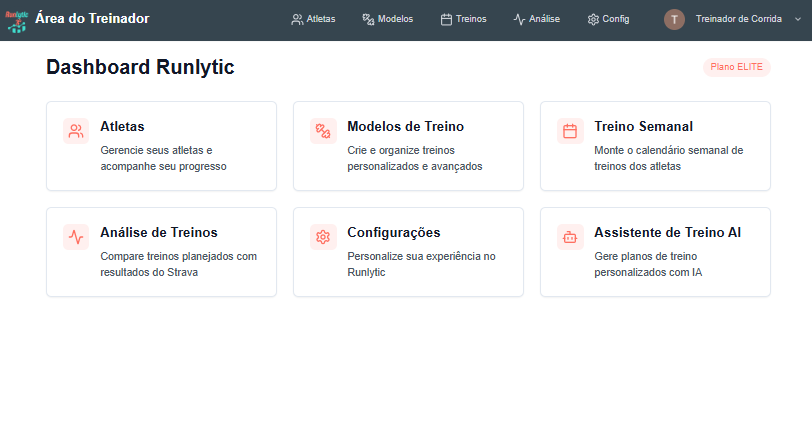Open the Treino Semanal card heading
The image size is (812, 442).
point(644,126)
